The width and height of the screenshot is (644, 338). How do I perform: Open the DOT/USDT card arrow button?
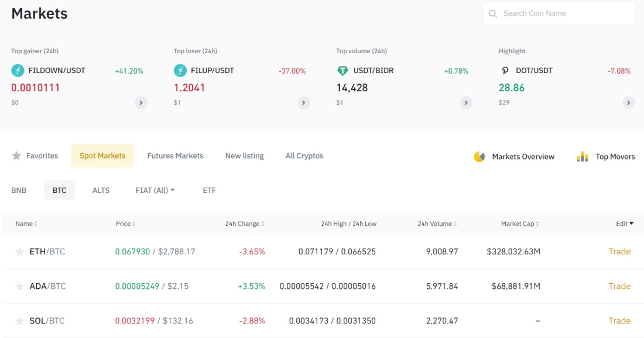pos(628,102)
